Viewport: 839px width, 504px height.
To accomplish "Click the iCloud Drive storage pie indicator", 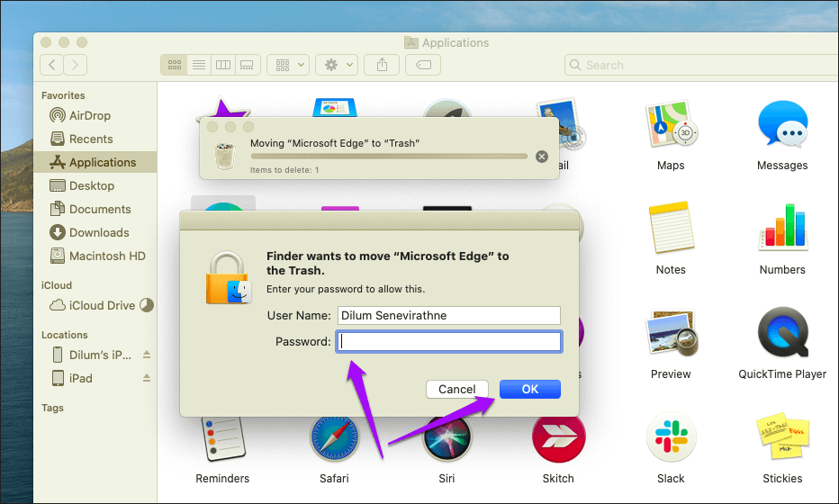I will click(147, 305).
